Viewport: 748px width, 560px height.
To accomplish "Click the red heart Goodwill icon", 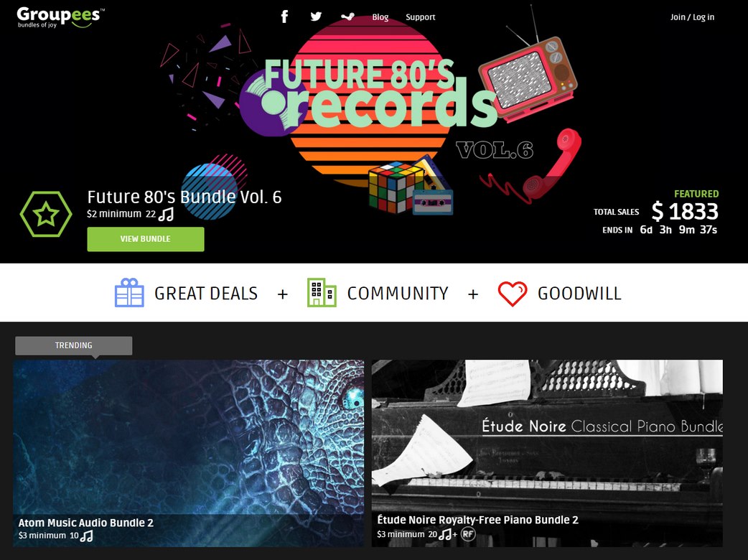I will pos(513,294).
